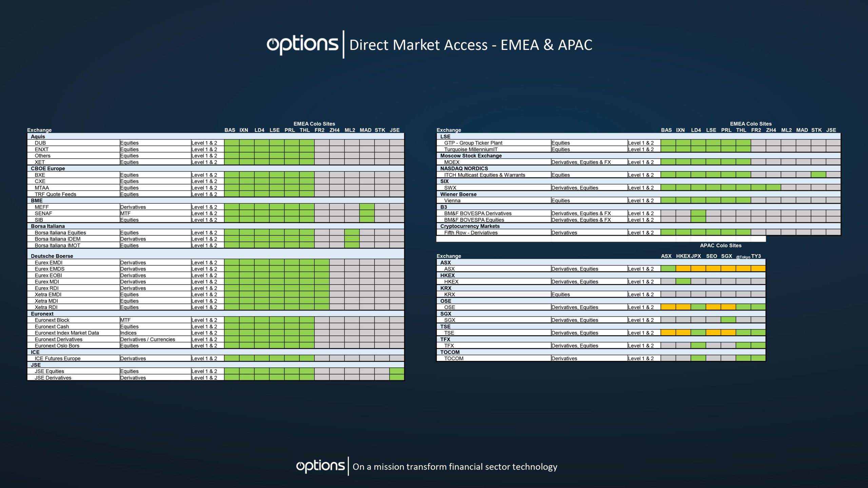The height and width of the screenshot is (488, 868).
Task: Select the 'BM&F BOVESPA Equities' row
Action: click(638, 220)
